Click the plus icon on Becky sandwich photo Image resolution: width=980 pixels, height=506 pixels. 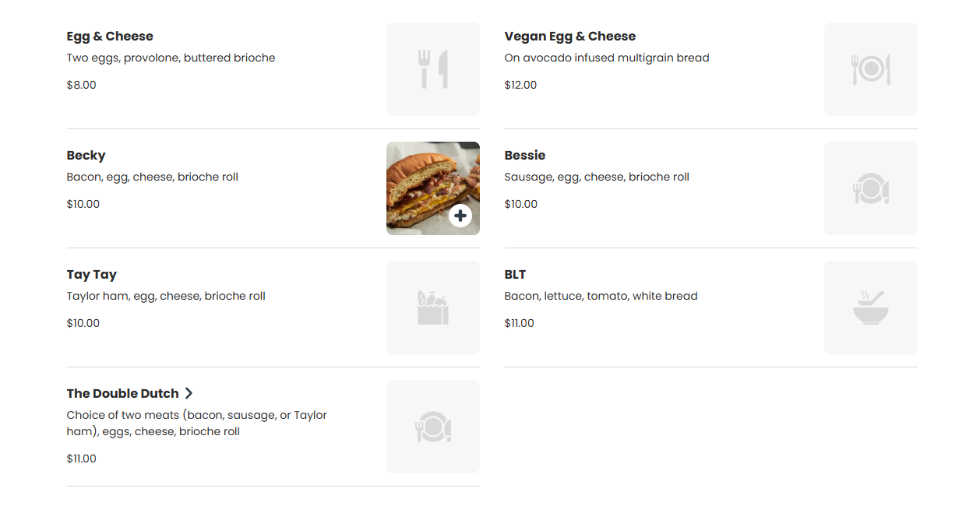click(460, 216)
